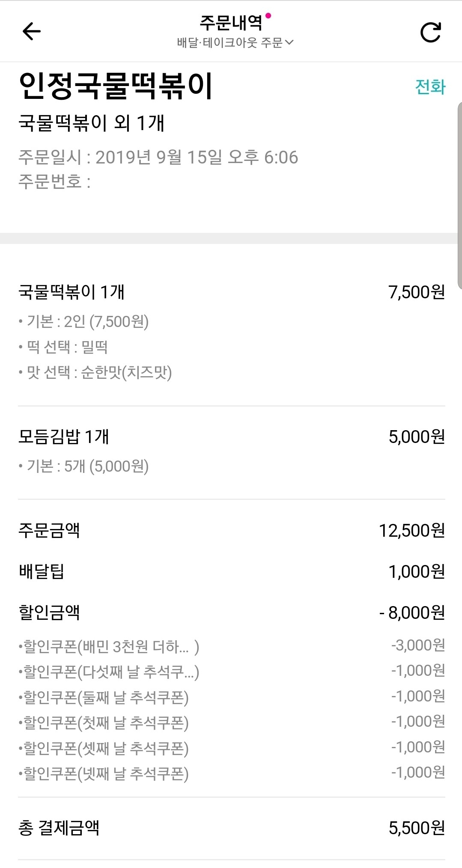Select the 국물떡볶이 1개 order item
The width and height of the screenshot is (462, 868).
[72, 292]
